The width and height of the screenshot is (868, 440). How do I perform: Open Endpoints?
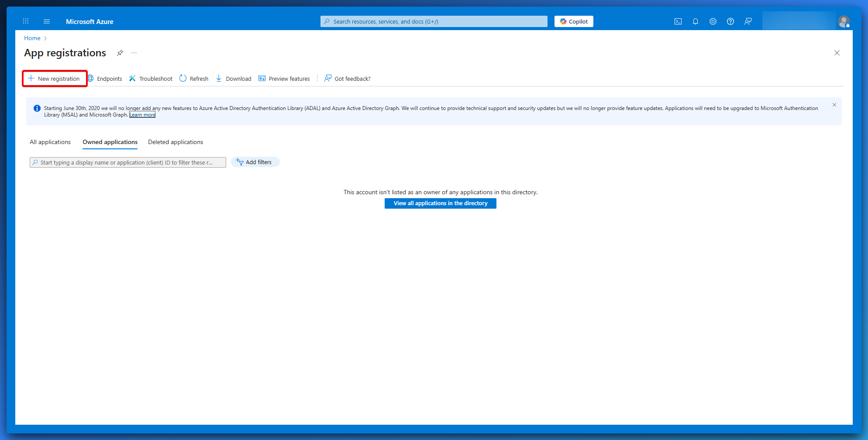(105, 79)
